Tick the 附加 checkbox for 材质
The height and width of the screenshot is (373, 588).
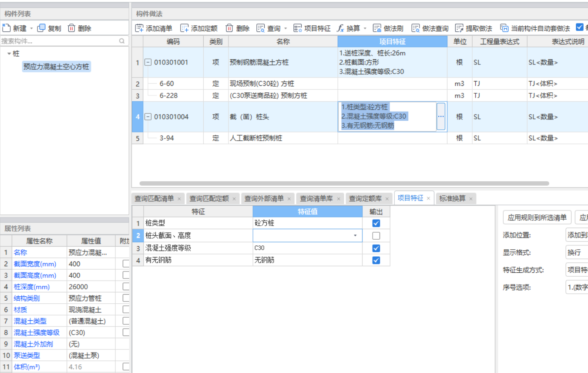(126, 309)
